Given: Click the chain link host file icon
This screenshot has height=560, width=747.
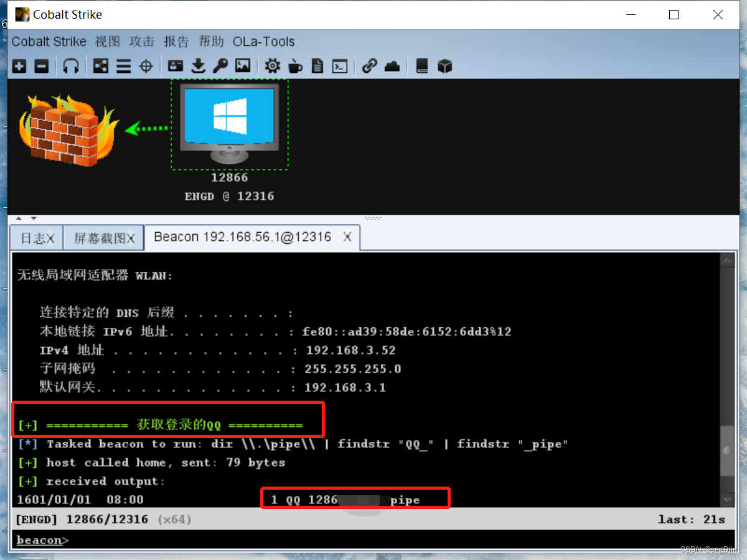Looking at the screenshot, I should coord(370,66).
